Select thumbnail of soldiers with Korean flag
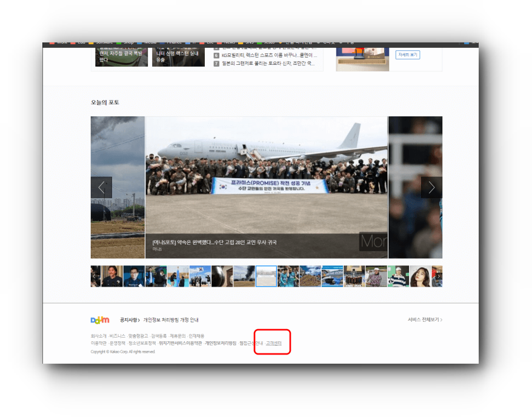532x417 pixels. coord(200,276)
